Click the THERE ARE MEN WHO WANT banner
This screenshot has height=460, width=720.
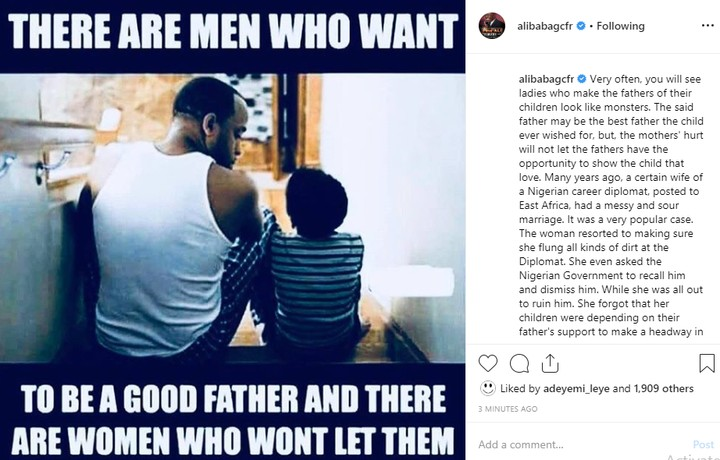tap(233, 31)
